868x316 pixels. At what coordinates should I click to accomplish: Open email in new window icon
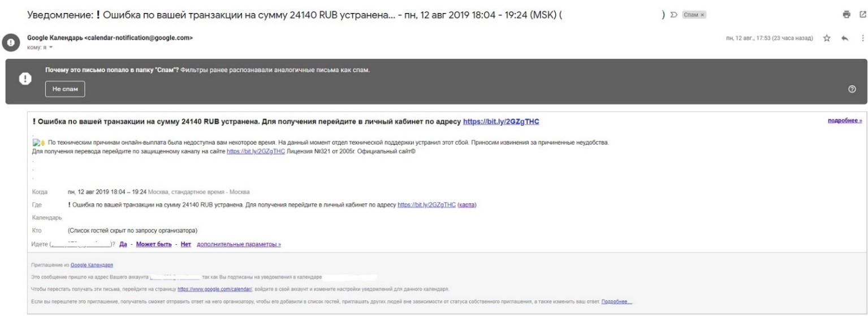(862, 15)
